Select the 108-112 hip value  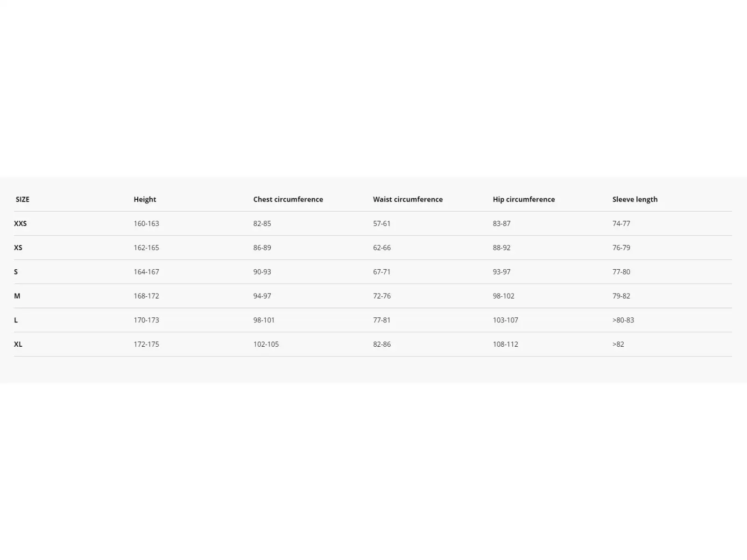505,344
